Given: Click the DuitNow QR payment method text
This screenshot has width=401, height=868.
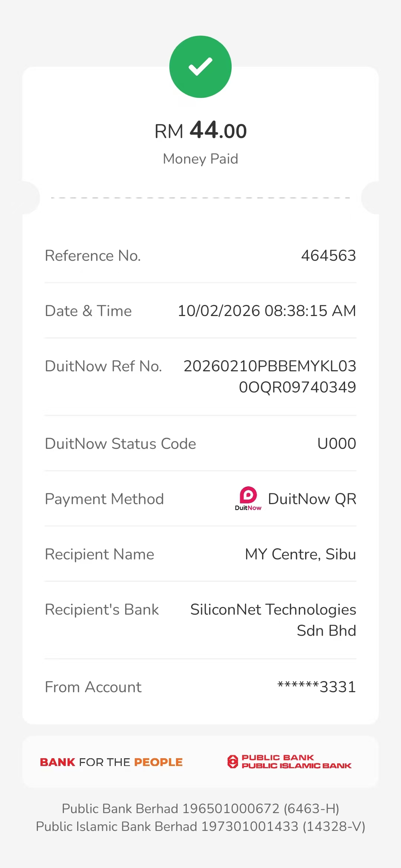Looking at the screenshot, I should click(x=312, y=499).
